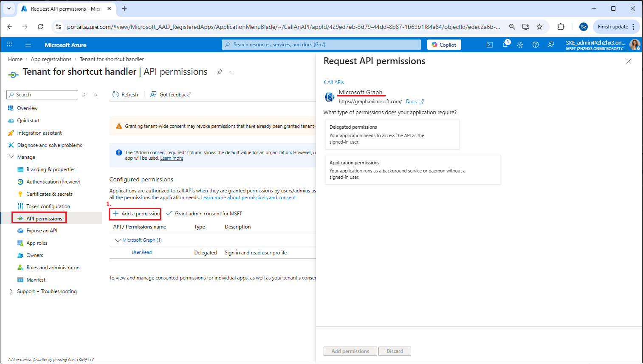Open the hamburger portal menu

(x=28, y=45)
